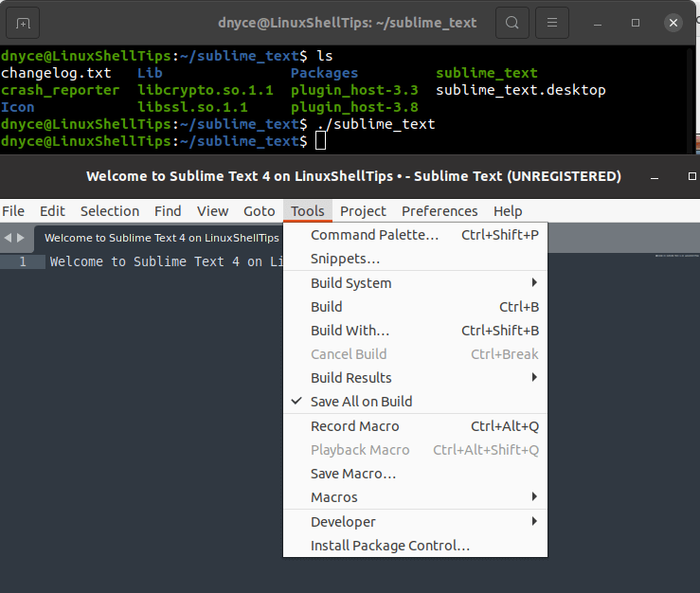Open the View menu
This screenshot has height=593, width=700.
pos(213,210)
